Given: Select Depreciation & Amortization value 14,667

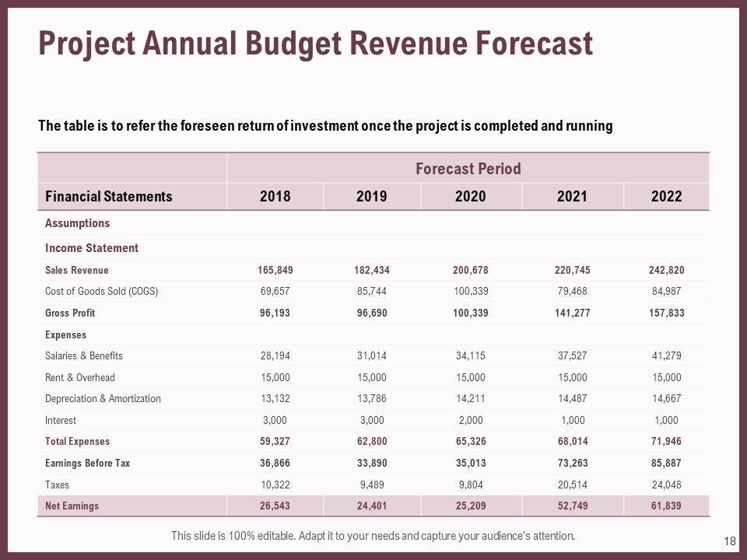Looking at the screenshot, I should pos(665,399).
